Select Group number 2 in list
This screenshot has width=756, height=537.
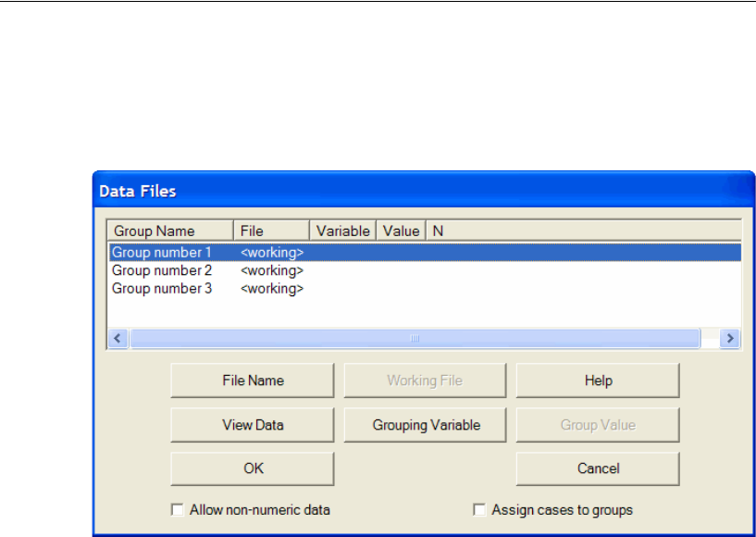(162, 270)
